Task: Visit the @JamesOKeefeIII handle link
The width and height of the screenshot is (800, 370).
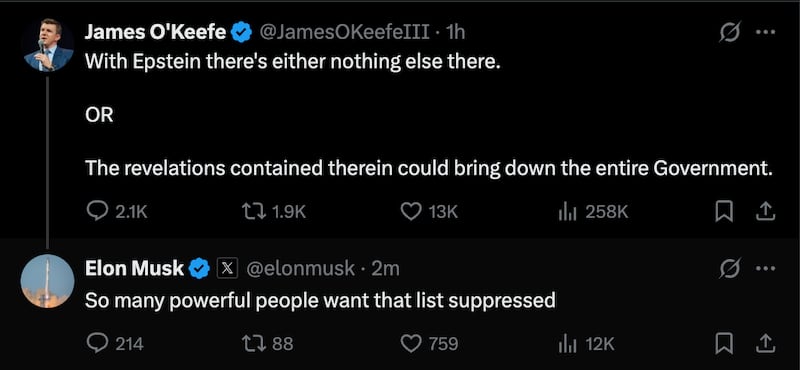Action: pos(344,33)
